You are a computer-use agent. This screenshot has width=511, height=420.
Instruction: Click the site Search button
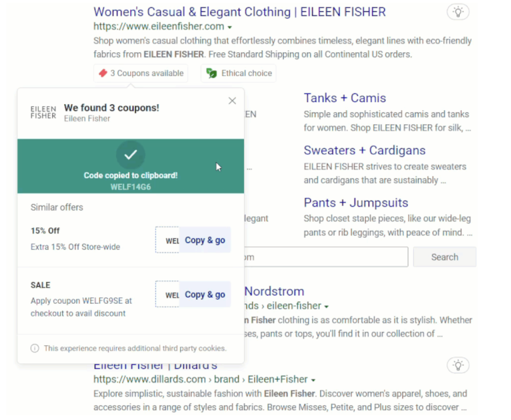(x=444, y=257)
